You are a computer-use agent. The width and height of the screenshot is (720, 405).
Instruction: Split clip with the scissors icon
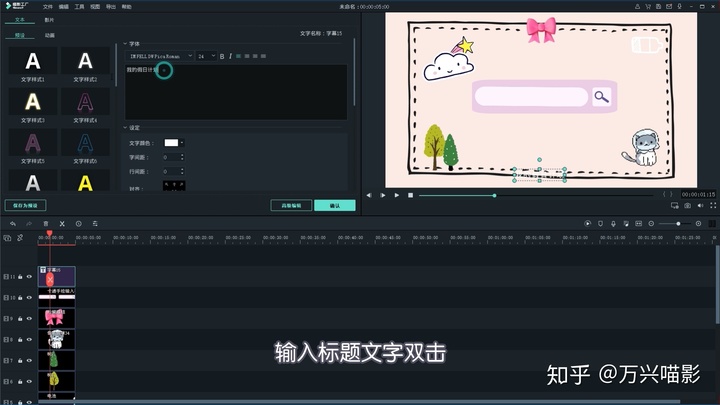62,224
